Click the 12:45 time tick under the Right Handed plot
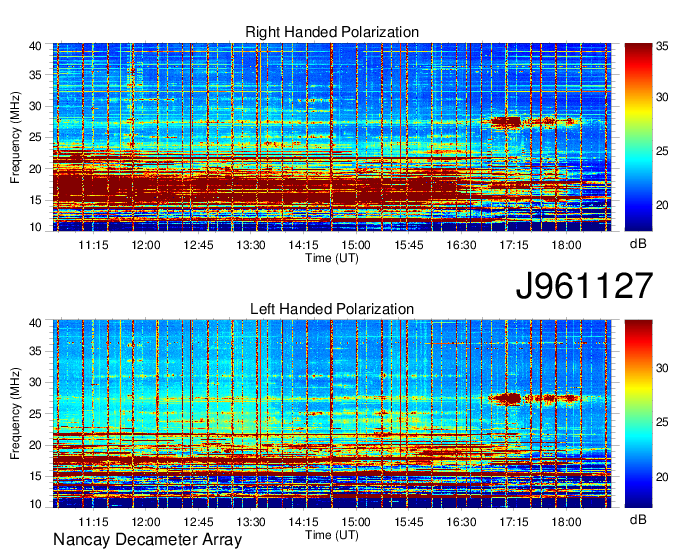 coord(198,245)
